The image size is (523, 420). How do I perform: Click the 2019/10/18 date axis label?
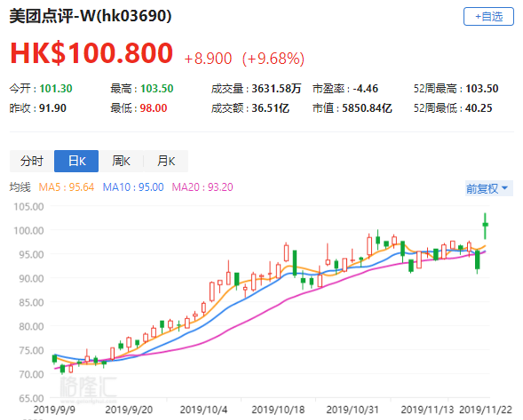click(278, 409)
